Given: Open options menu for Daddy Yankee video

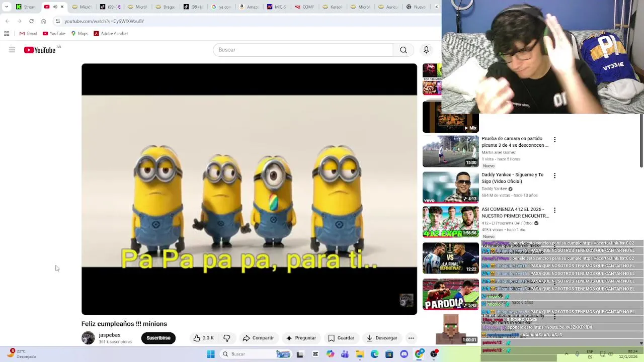Looking at the screenshot, I should click(x=554, y=175).
